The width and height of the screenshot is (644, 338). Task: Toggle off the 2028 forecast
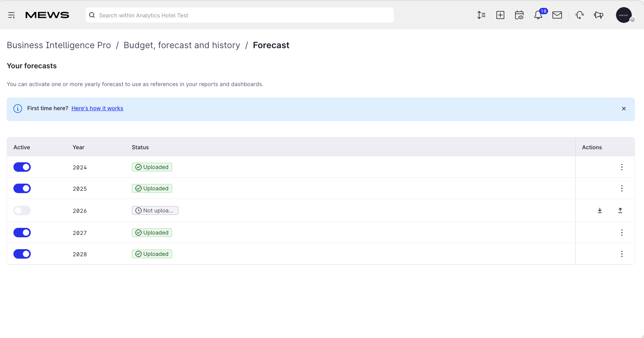pyautogui.click(x=22, y=254)
